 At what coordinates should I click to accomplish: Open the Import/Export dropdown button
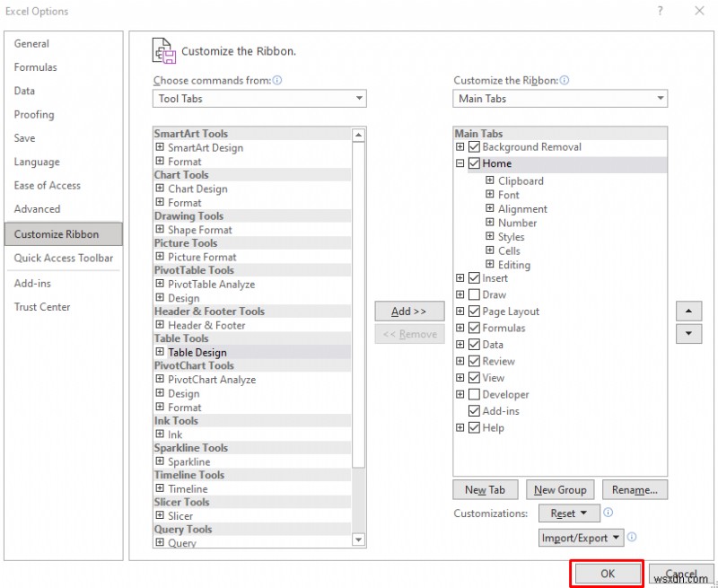coord(581,538)
